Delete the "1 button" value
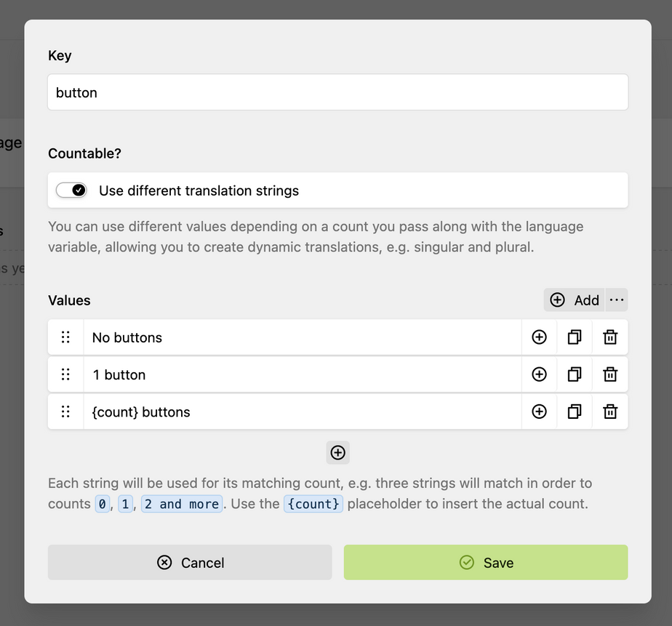This screenshot has width=672, height=626. pos(610,374)
